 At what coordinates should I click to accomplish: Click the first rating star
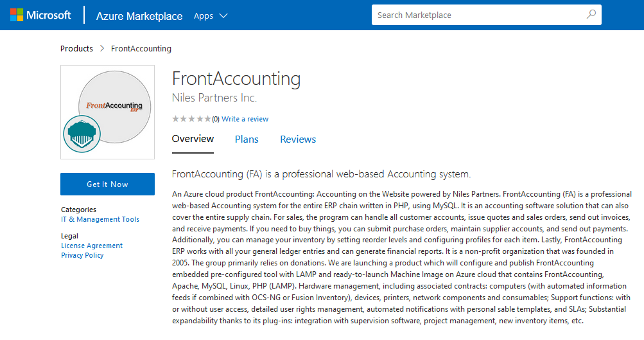tap(175, 119)
